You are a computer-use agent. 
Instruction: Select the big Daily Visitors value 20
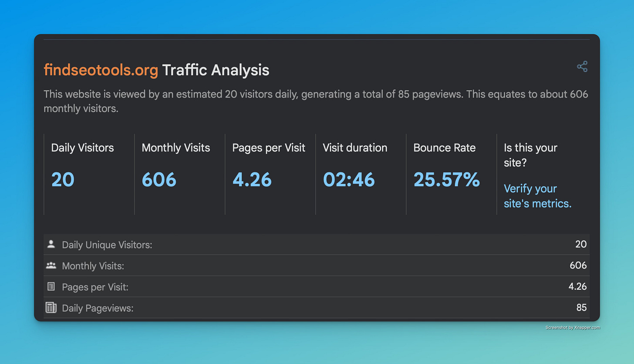point(63,179)
